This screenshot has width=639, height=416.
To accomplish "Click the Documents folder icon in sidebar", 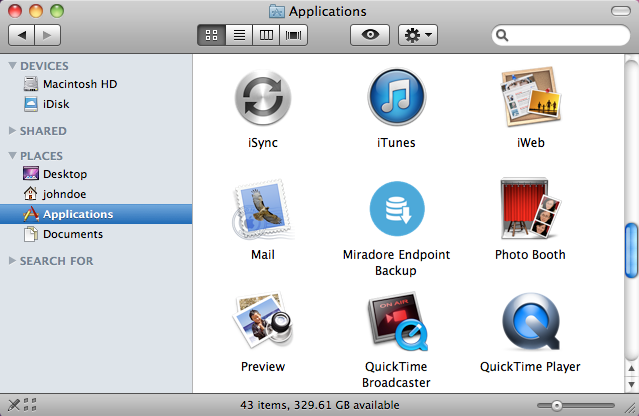I will 31,234.
